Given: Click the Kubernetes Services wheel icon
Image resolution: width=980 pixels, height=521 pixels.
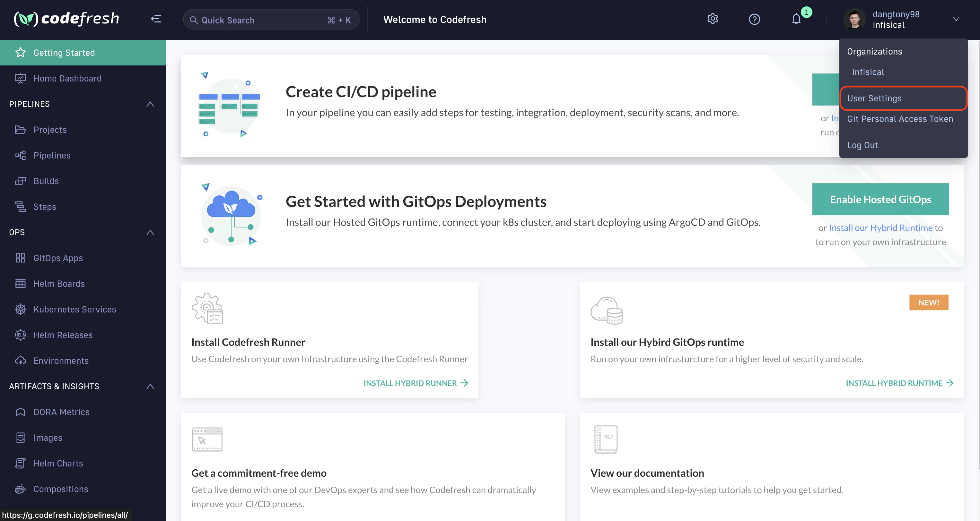Looking at the screenshot, I should tap(21, 309).
